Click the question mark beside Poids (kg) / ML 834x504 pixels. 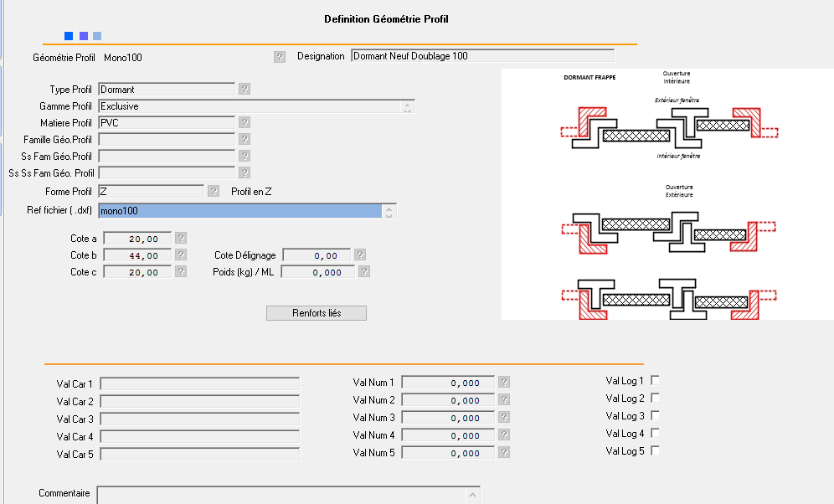click(x=364, y=271)
